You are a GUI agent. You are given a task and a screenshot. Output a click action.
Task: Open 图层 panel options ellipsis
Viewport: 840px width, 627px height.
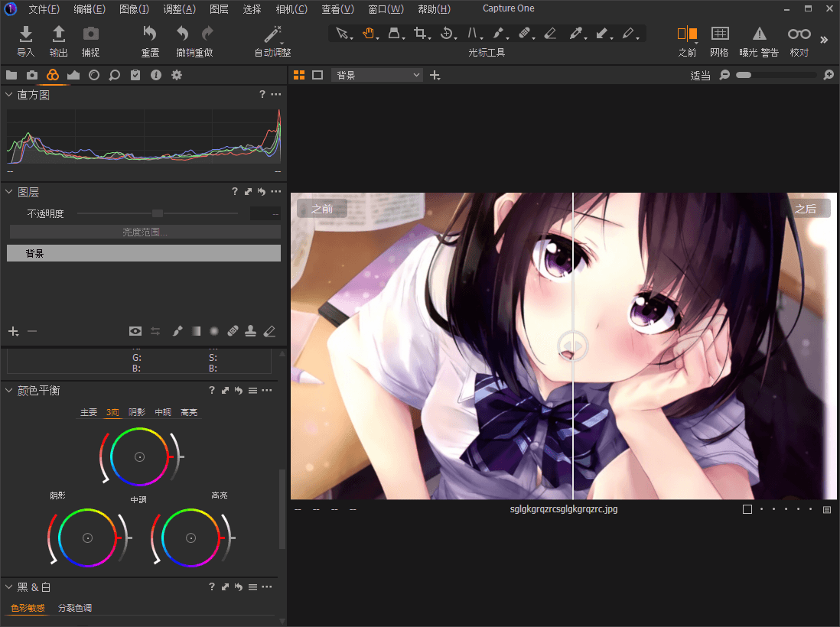276,191
